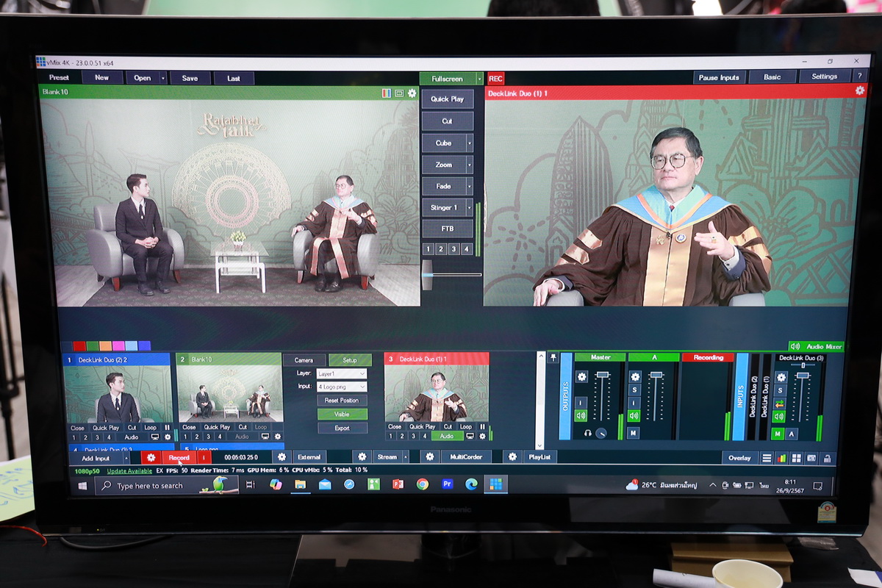
Task: Toggle Audio on DeckLink Duo (1) 1 input
Action: click(447, 437)
